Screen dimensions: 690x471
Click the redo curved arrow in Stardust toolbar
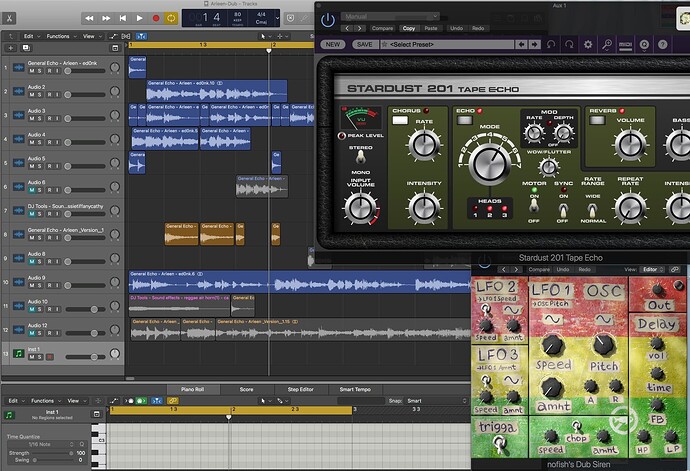569,44
